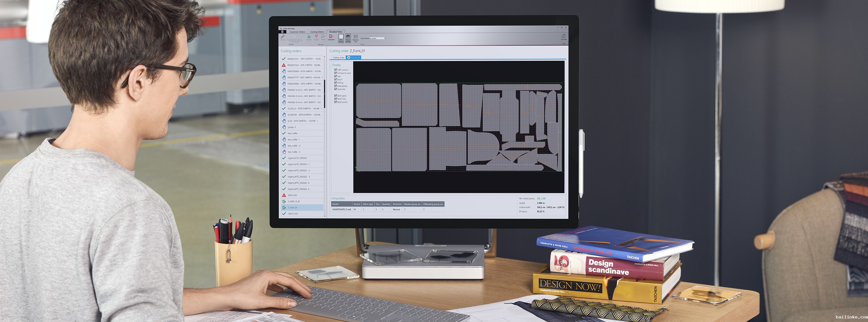Click the Model column header
Image resolution: width=868 pixels, height=322 pixels.
[341, 204]
